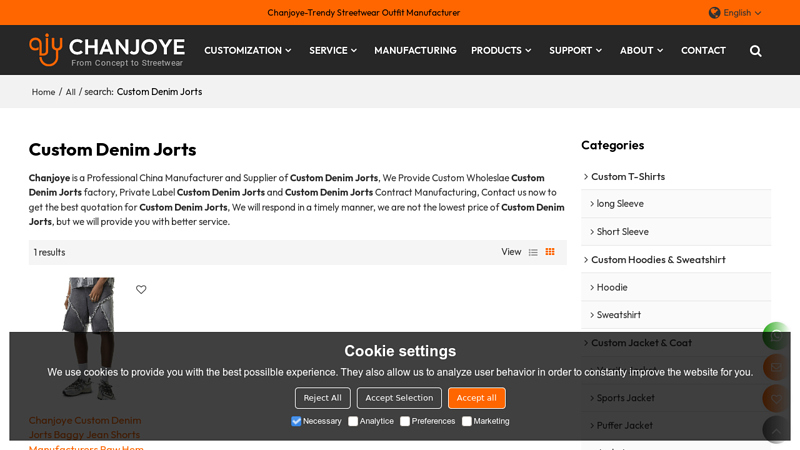Check the Preferences cookie option
Image resolution: width=800 pixels, height=450 pixels.
(x=405, y=421)
